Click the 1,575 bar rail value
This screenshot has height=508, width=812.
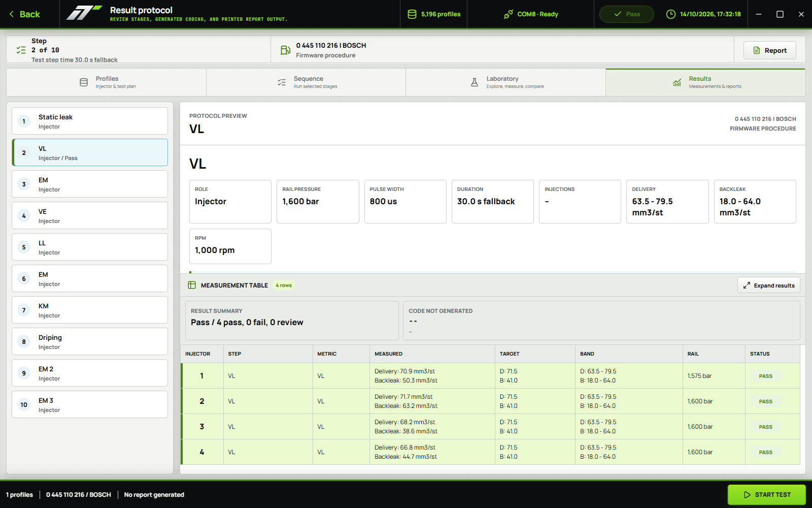699,376
